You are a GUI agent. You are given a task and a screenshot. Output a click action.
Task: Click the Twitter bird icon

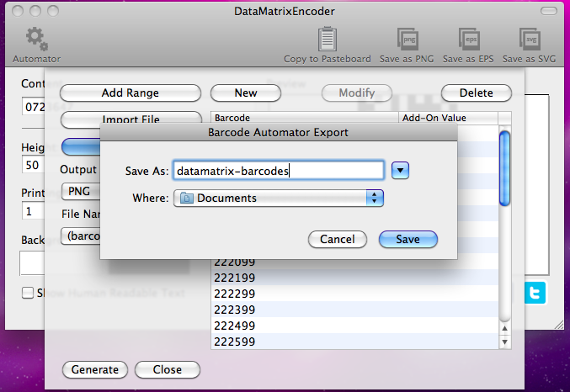535,293
